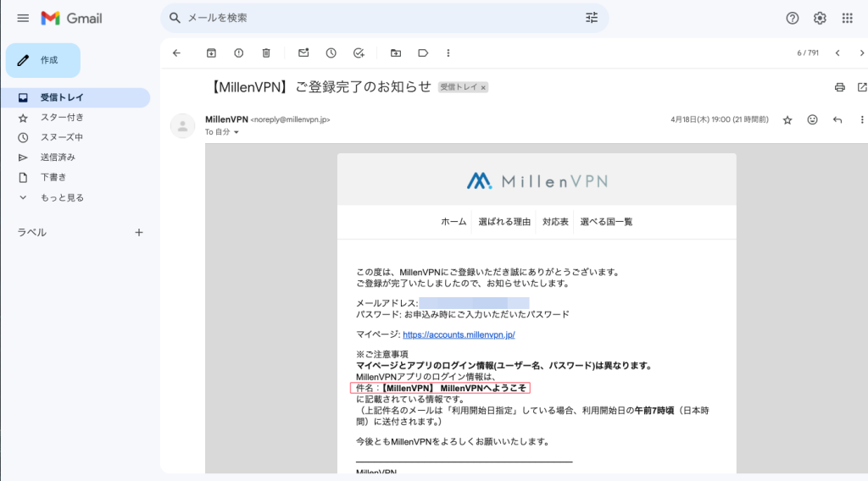Open the 送信済み folder

pos(58,158)
